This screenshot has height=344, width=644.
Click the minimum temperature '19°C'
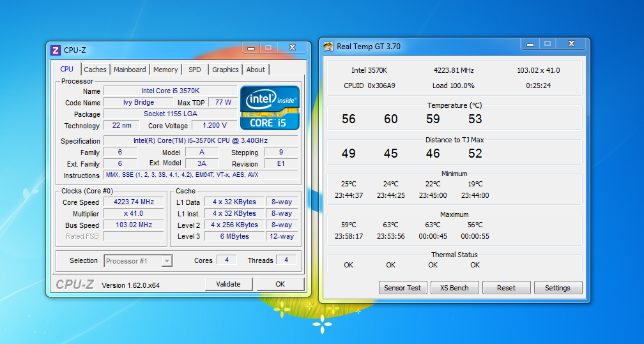(x=475, y=184)
